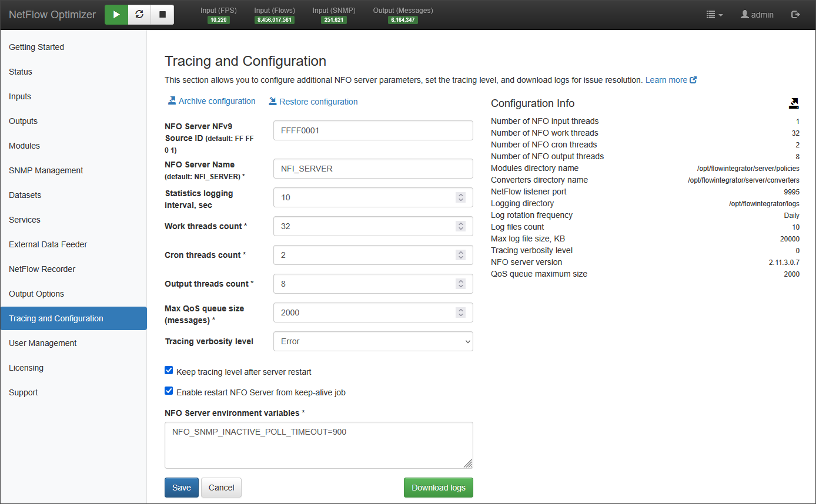
Task: Click the Save button
Action: (182, 488)
